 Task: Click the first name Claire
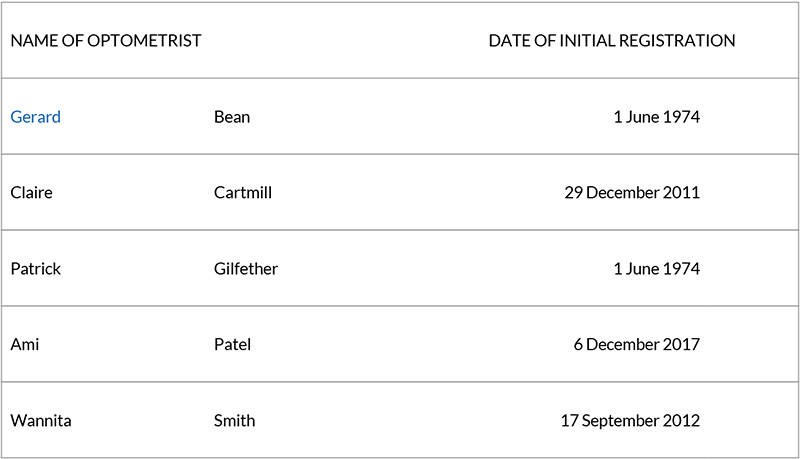click(31, 193)
